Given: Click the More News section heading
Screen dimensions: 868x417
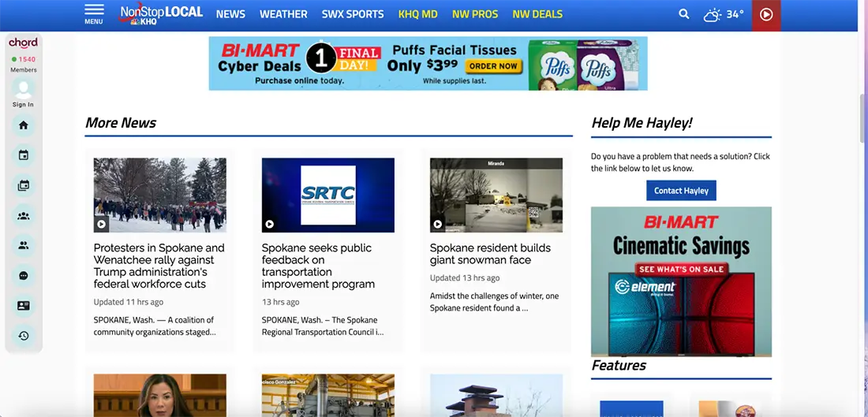Looking at the screenshot, I should [x=121, y=123].
